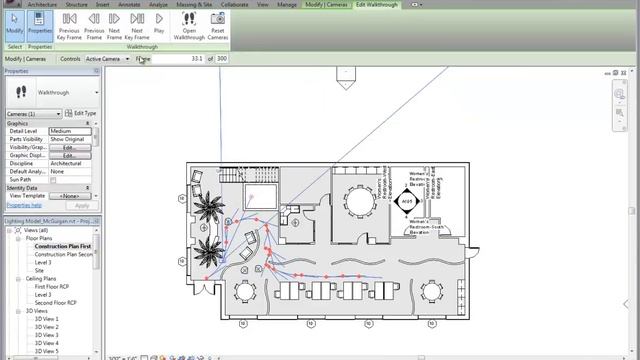Click the total frames 300 field

[222, 59]
